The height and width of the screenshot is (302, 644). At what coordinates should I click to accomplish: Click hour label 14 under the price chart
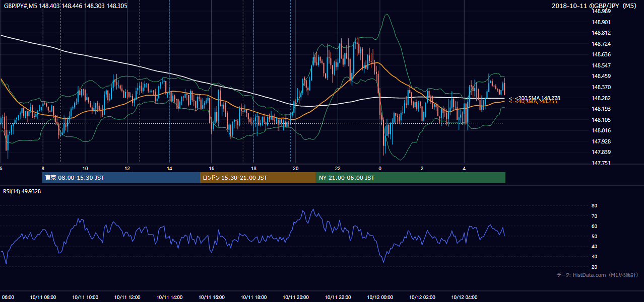pyautogui.click(x=169, y=169)
